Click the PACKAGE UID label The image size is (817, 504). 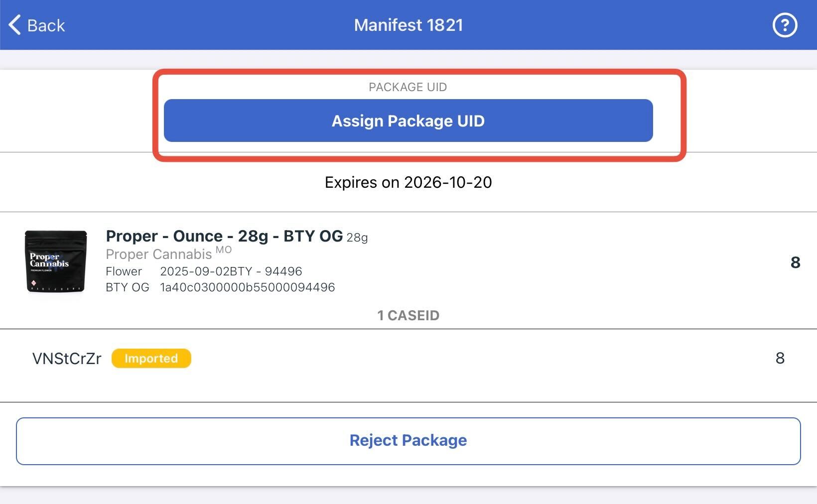tap(408, 87)
